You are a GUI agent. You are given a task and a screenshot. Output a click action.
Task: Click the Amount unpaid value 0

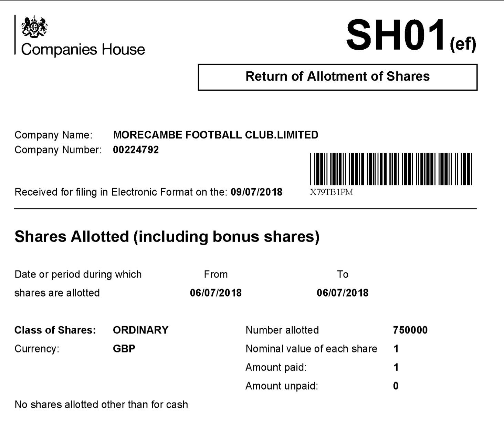tap(396, 386)
